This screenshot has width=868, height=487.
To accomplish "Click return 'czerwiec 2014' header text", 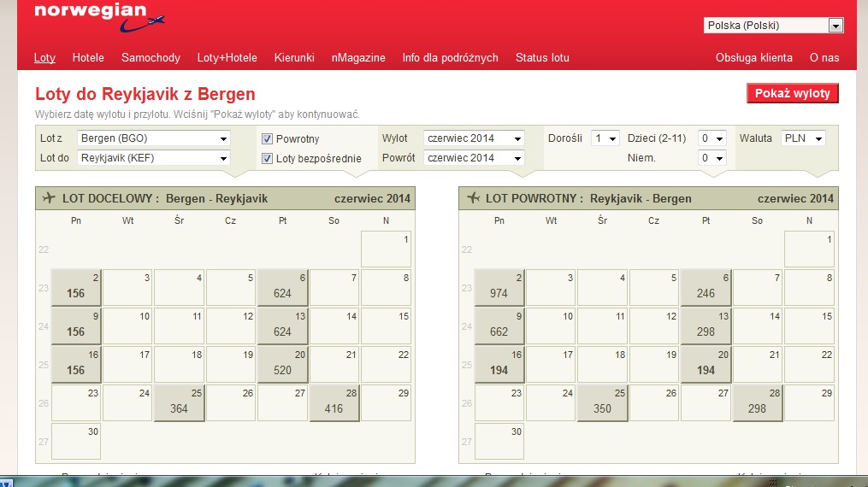I will [x=795, y=198].
